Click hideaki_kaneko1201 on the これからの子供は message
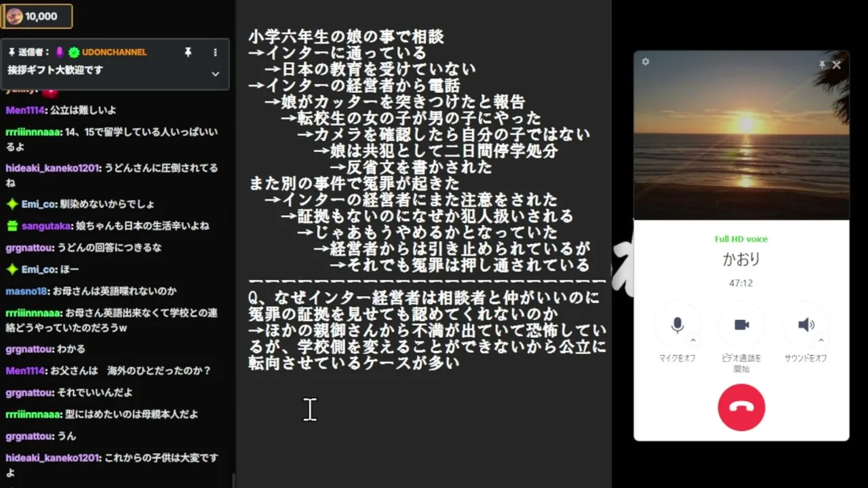Image resolution: width=868 pixels, height=488 pixels. pyautogui.click(x=52, y=458)
